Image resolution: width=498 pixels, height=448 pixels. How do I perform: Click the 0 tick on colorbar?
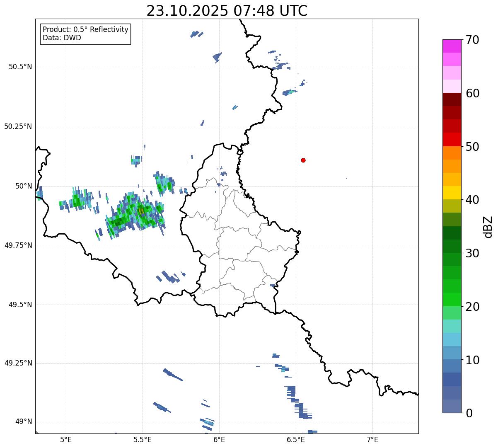pos(469,413)
